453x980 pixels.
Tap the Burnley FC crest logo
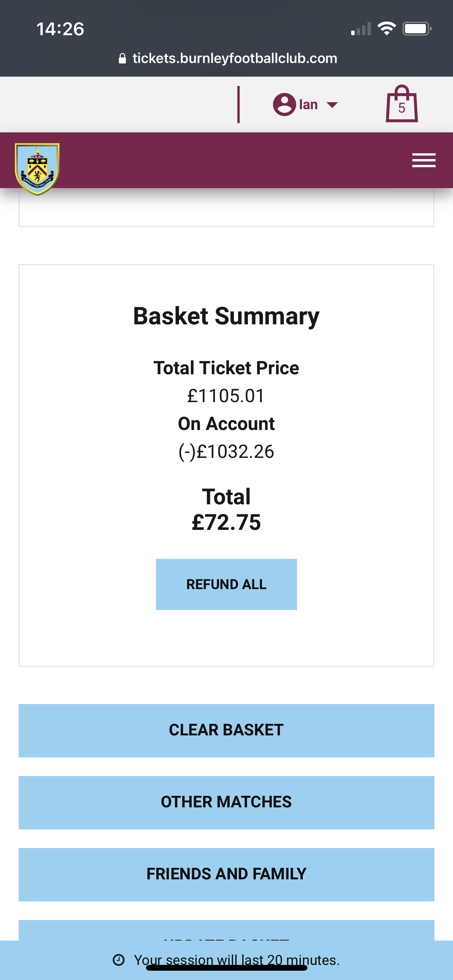click(x=37, y=169)
